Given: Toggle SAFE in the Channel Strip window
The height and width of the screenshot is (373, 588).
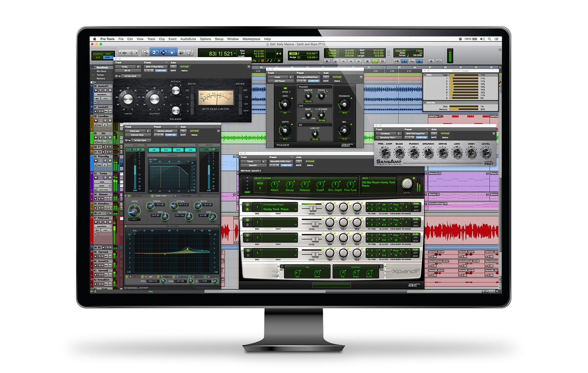Looking at the screenshot, I should click(183, 135).
